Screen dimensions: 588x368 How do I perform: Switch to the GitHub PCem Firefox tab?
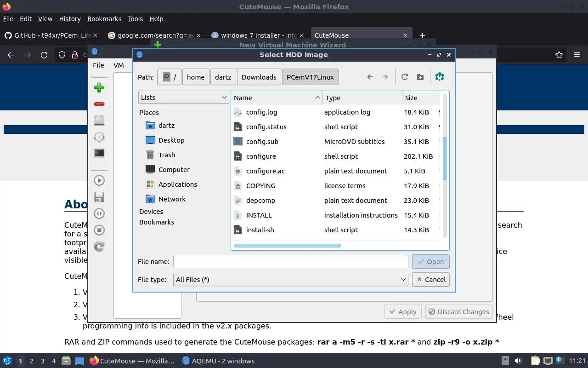[51, 35]
